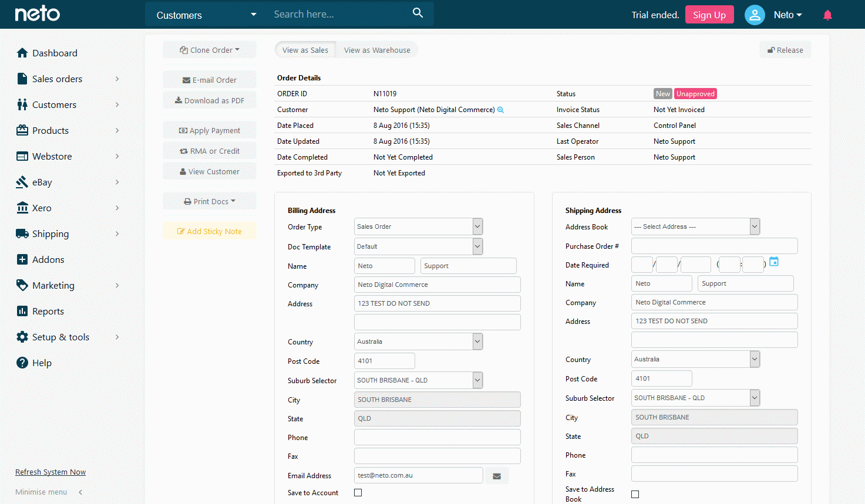Click the Reports chart icon
This screenshot has width=865, height=504.
point(22,311)
